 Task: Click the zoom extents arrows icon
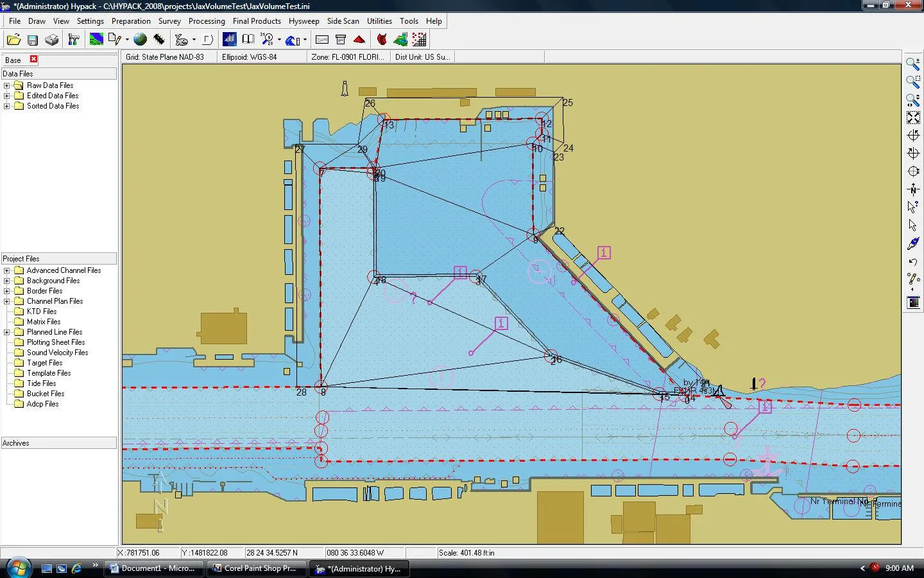[x=912, y=118]
